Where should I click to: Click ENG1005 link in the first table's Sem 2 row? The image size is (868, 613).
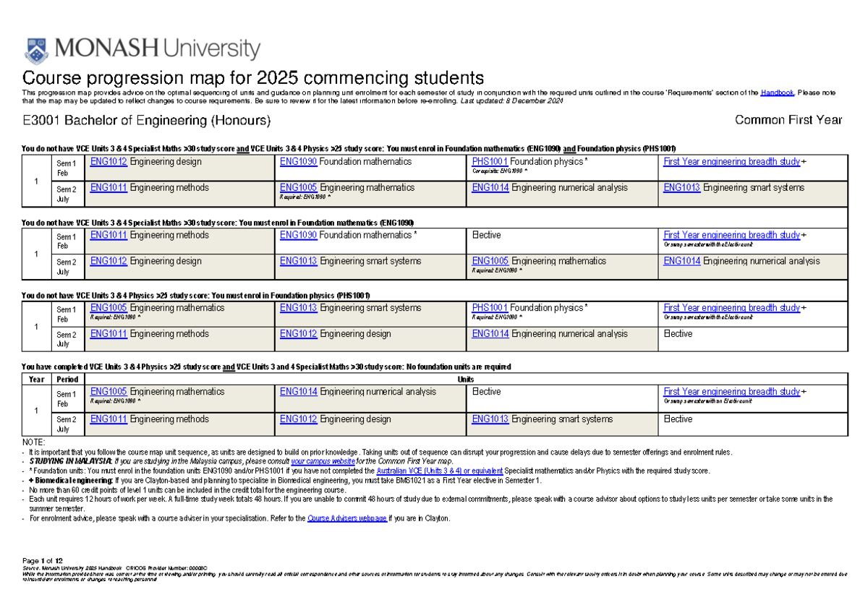pyautogui.click(x=298, y=188)
